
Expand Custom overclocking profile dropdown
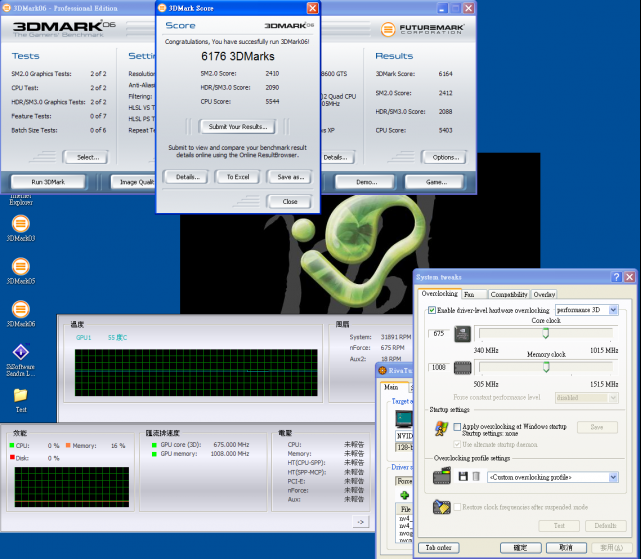pos(552,477)
